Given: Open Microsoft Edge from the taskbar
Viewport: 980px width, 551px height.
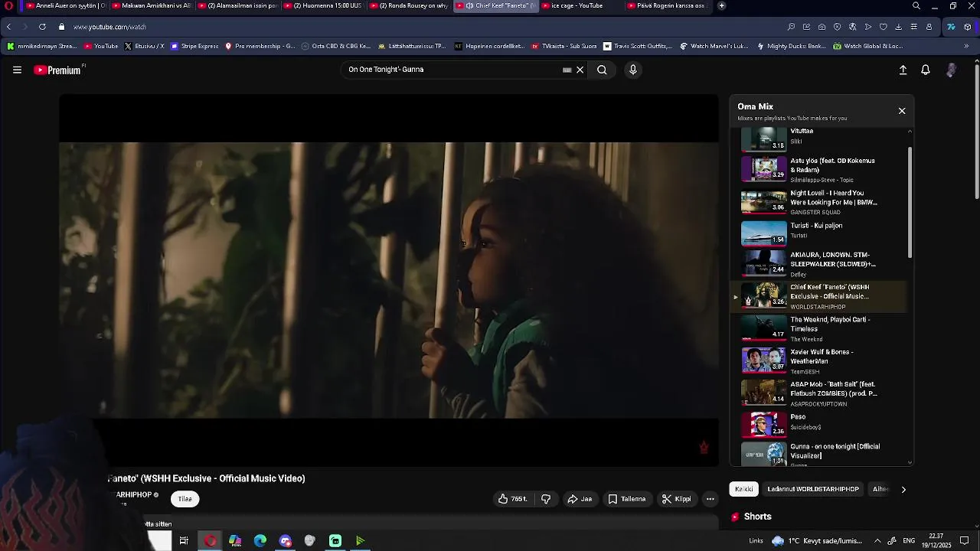Looking at the screenshot, I should point(260,541).
